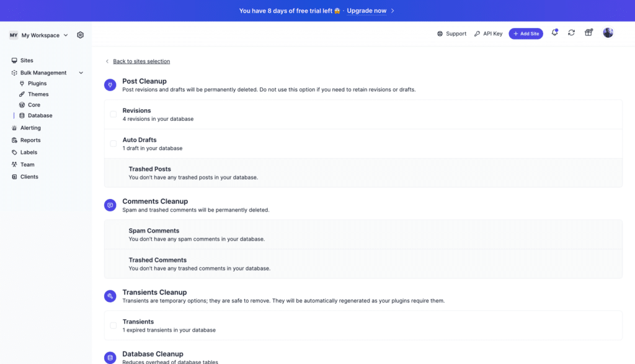Follow Back to sites selection link
The height and width of the screenshot is (364, 635).
pos(141,61)
